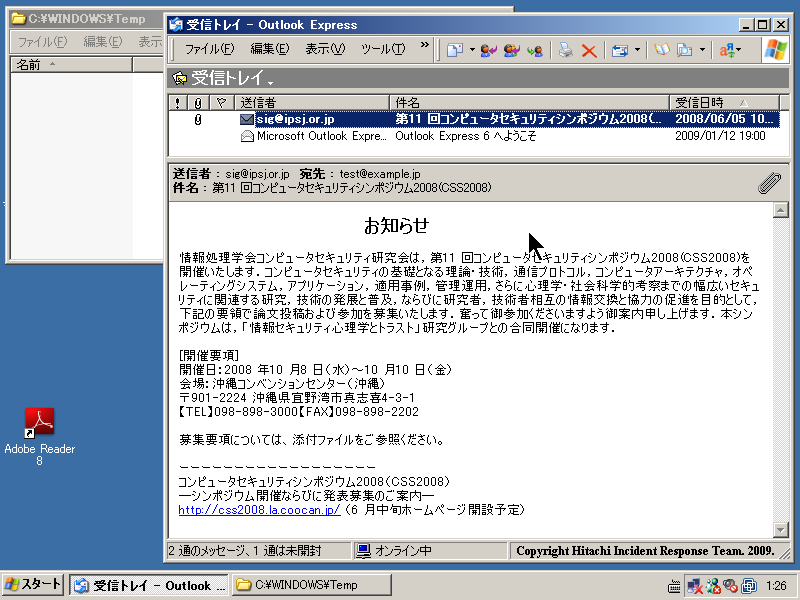Click the スタート button on the taskbar
The image size is (800, 600).
point(34,585)
